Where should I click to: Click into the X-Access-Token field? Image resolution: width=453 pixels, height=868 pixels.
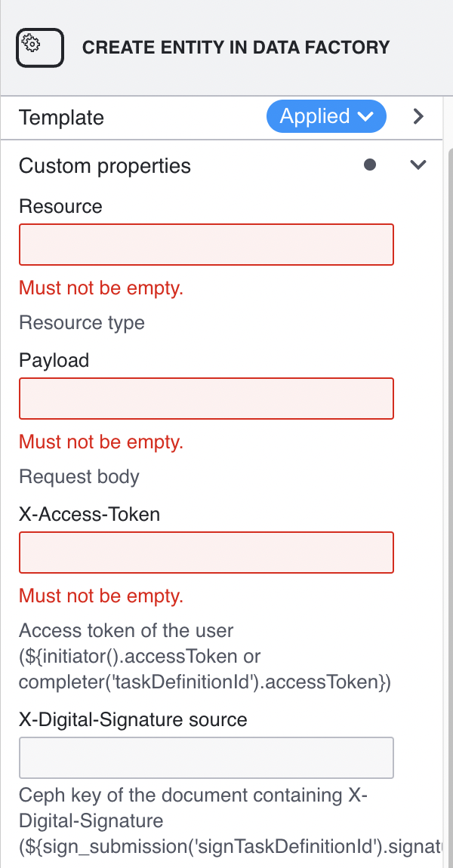(206, 553)
